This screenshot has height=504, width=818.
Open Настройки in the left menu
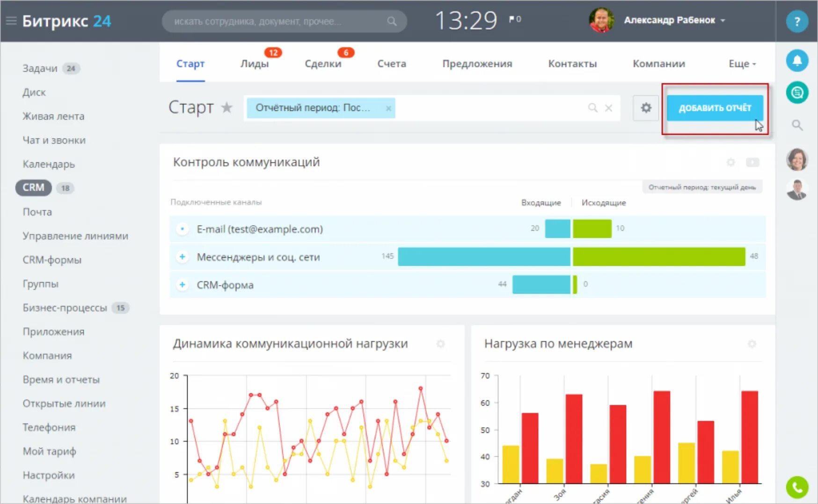tap(49, 475)
